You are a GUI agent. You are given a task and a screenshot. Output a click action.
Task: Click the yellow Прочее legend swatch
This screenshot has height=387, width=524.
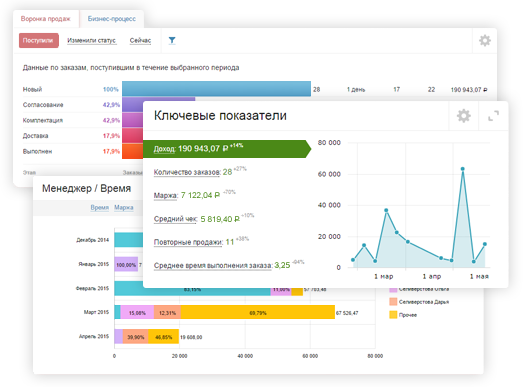point(393,314)
